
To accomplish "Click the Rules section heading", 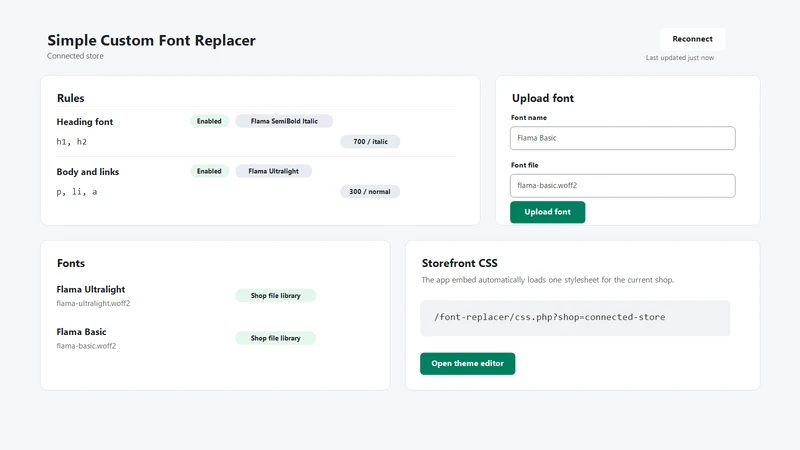I will [70, 98].
